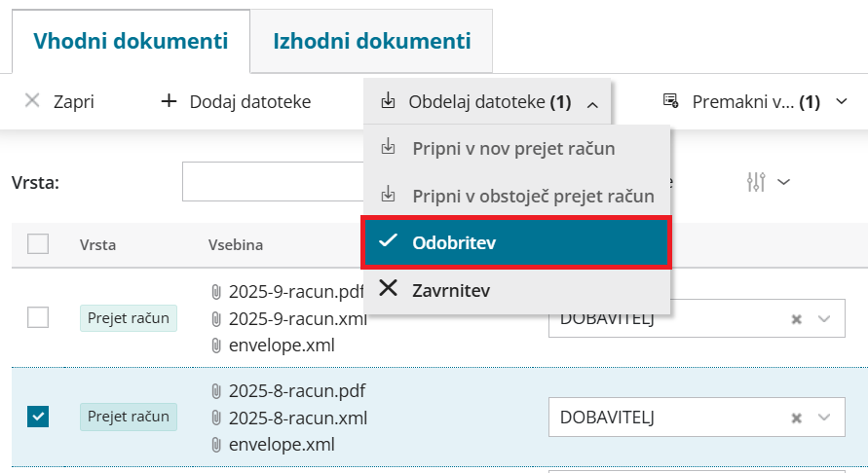Click the Premakni v... move icon
Image resolution: width=868 pixels, height=473 pixels.
670,100
